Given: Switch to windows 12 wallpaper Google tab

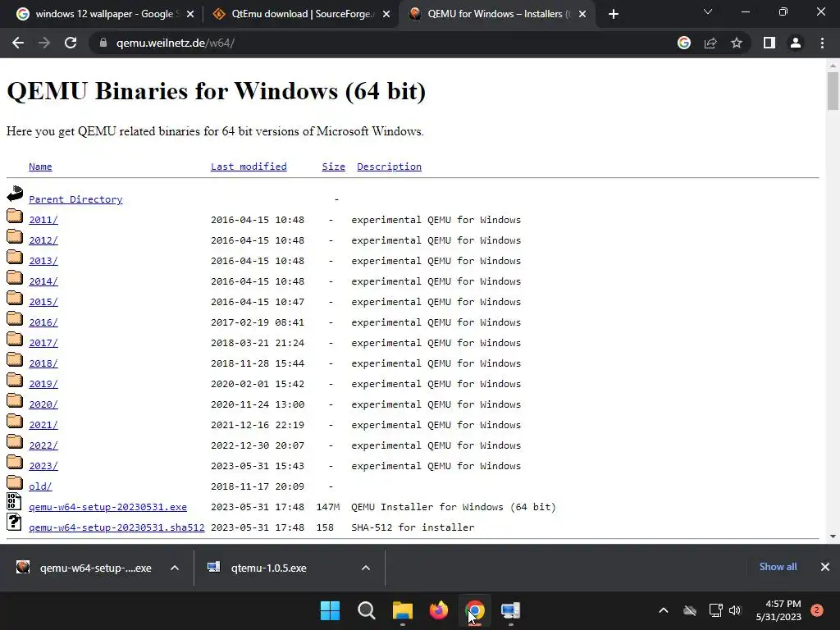Looking at the screenshot, I should (104, 14).
